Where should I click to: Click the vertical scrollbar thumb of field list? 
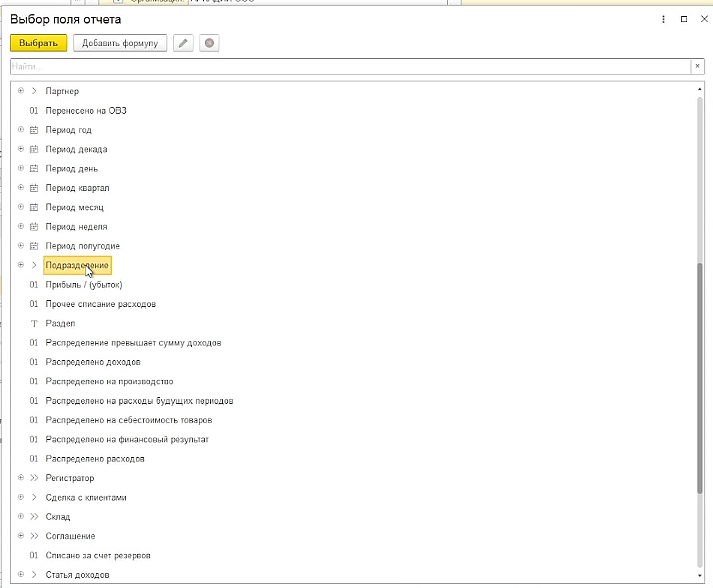(699, 377)
